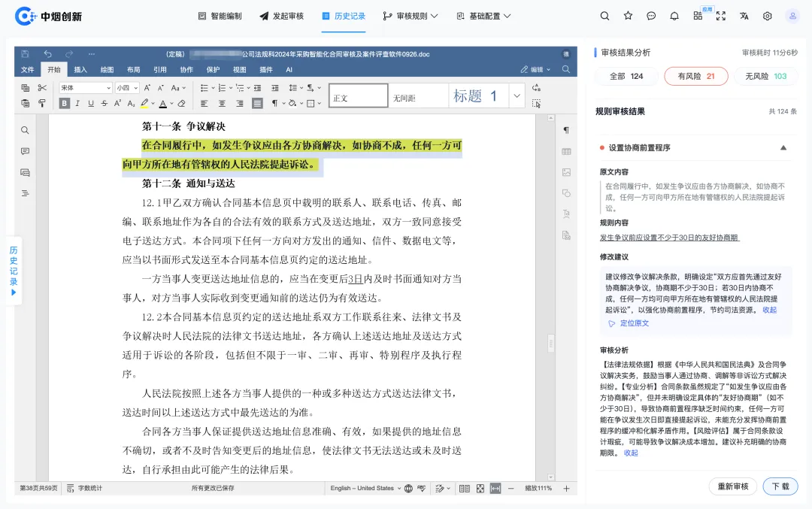
Task: Click the spelling check ABC icon
Action: [x=422, y=488]
